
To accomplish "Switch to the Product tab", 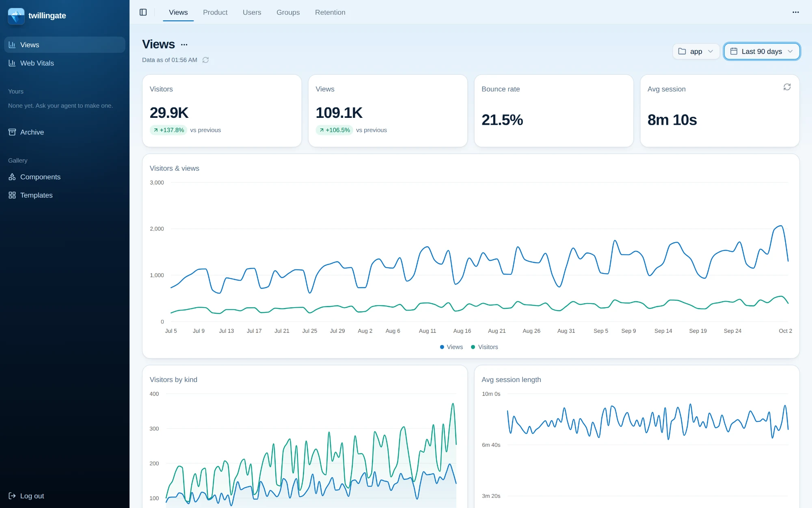I will [x=215, y=12].
